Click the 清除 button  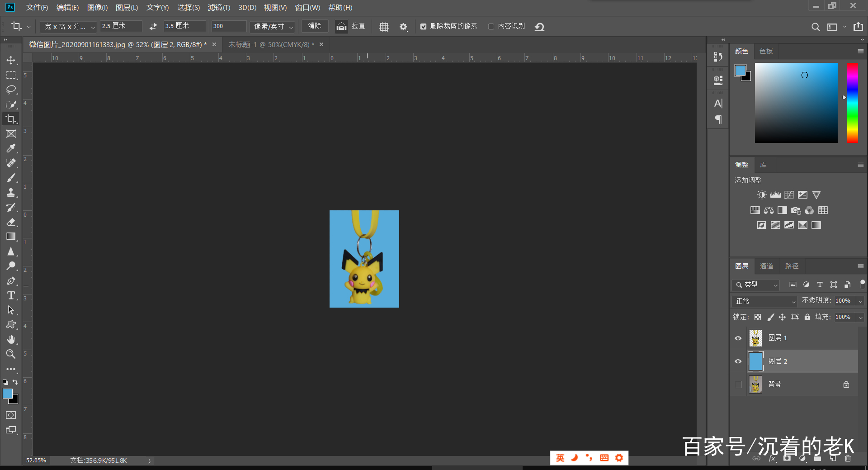click(x=315, y=26)
